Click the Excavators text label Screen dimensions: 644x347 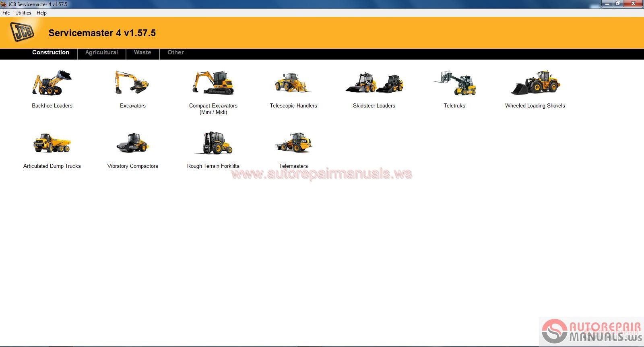tap(133, 105)
